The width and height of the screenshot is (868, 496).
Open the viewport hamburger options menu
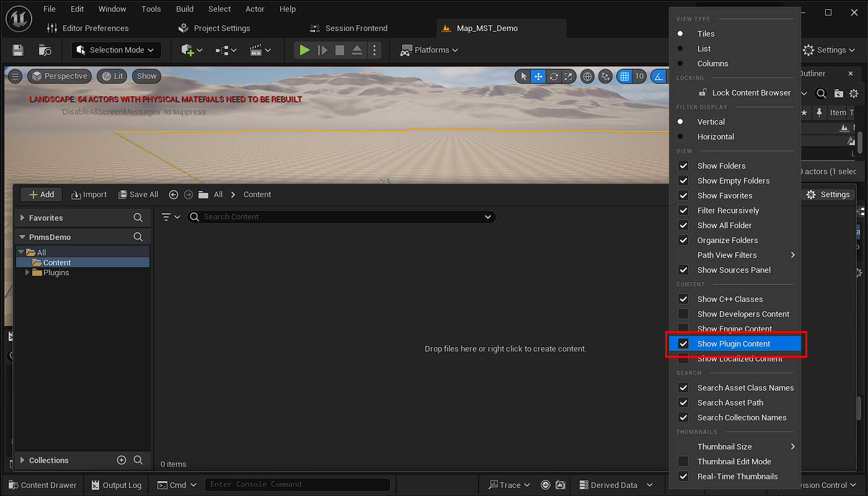click(x=15, y=76)
